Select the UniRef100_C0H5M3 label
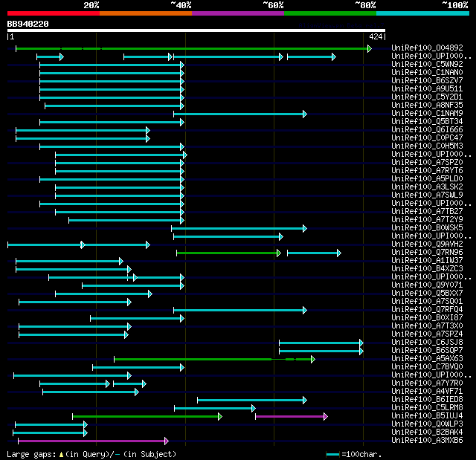Image resolution: width=476 pixels, height=460 pixels. [427, 146]
